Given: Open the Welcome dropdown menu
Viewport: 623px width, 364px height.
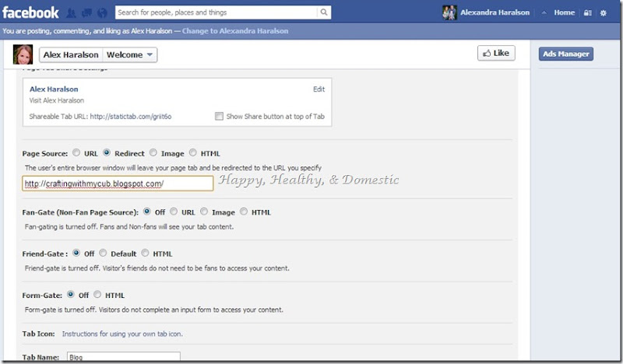Looking at the screenshot, I should [x=129, y=54].
